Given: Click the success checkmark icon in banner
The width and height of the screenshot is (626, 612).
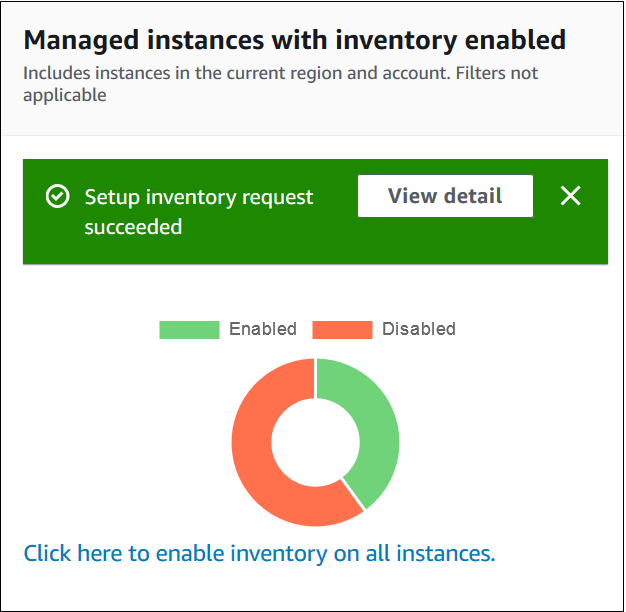Looking at the screenshot, I should [x=58, y=197].
